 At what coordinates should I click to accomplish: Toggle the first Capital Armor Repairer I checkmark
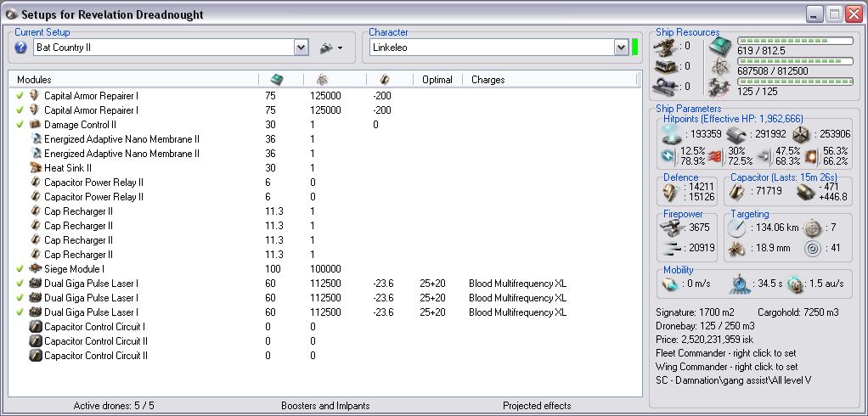click(x=20, y=96)
